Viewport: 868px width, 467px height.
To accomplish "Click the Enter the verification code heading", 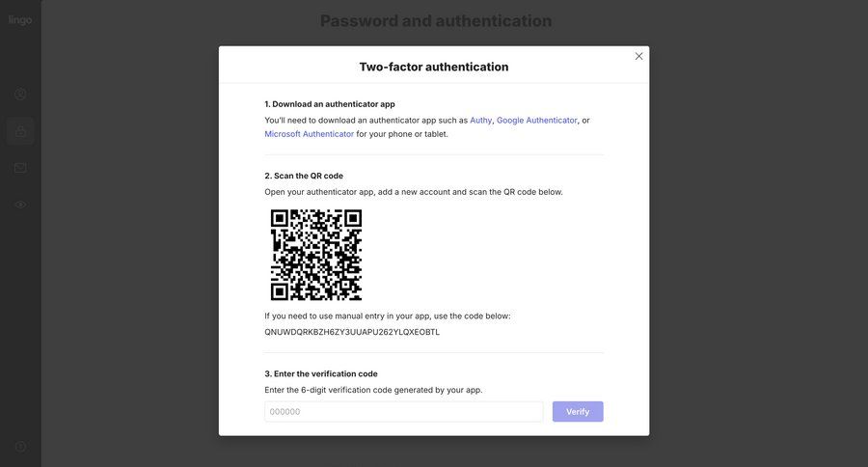I will 321,374.
